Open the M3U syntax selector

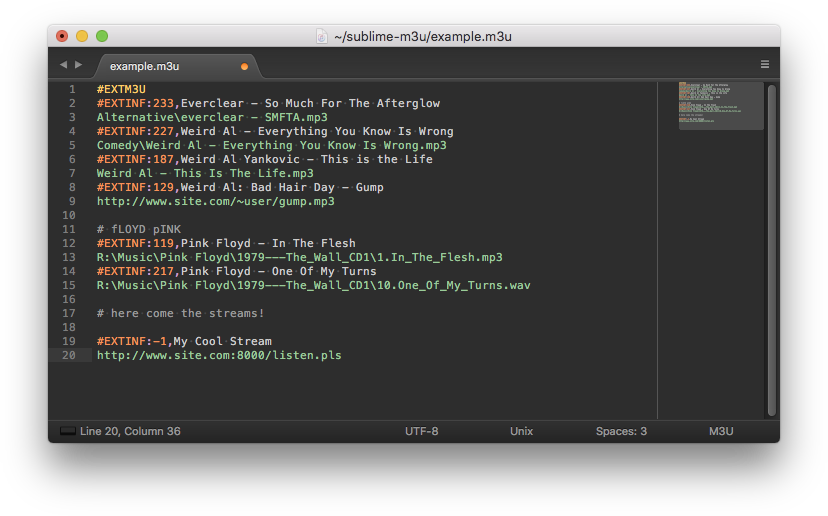pyautogui.click(x=721, y=431)
